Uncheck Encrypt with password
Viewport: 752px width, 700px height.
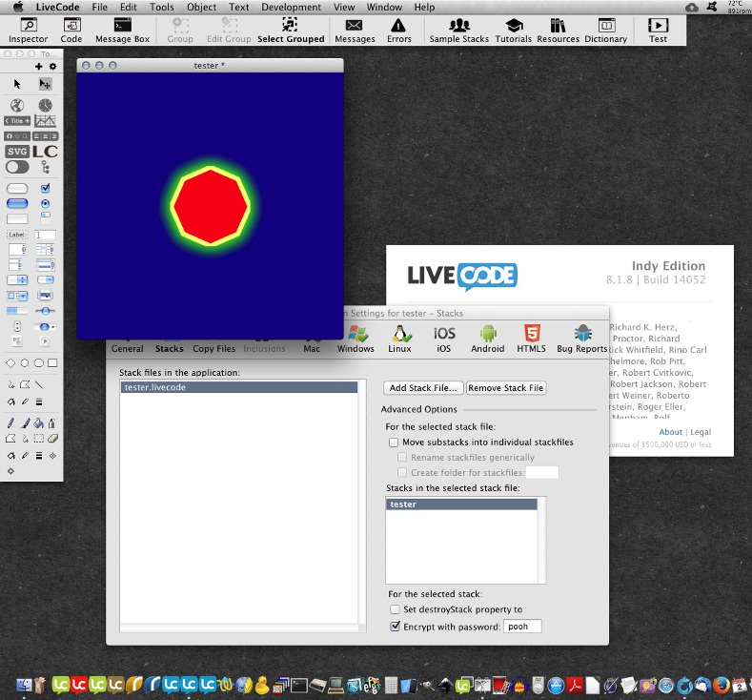click(x=396, y=627)
